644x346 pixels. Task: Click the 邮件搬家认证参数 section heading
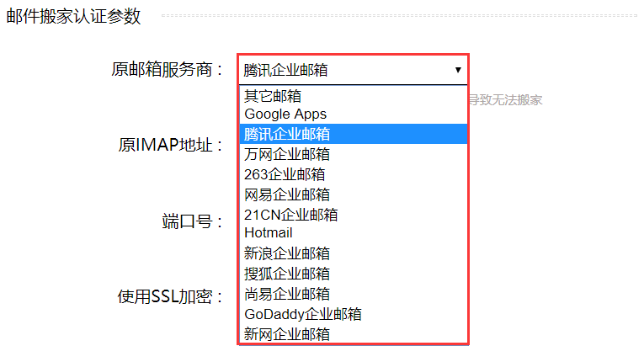(x=74, y=16)
